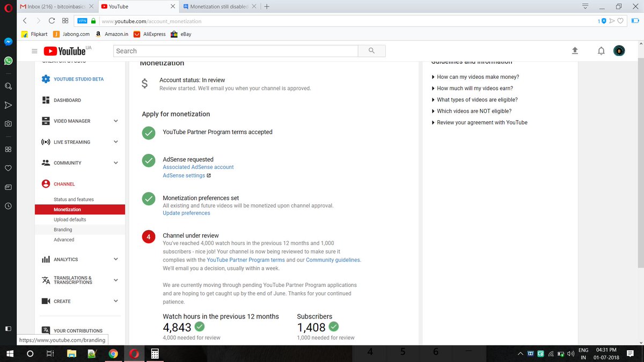
Task: Go back with the browser back arrow
Action: coord(25,20)
